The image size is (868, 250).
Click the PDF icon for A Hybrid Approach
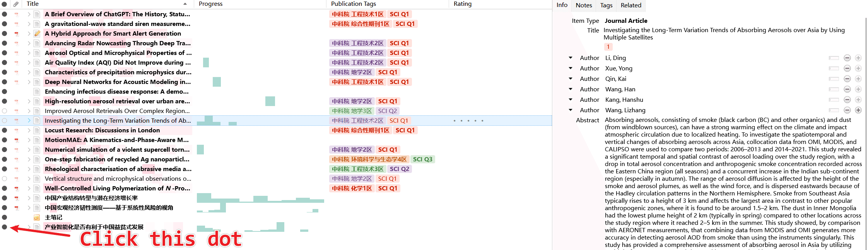(16, 34)
